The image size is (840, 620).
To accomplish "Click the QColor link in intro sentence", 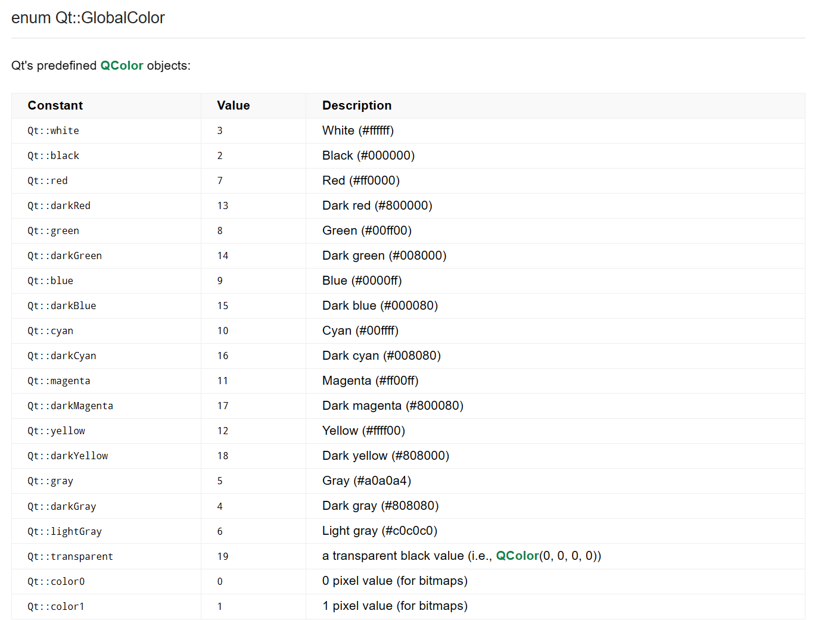I will tap(122, 66).
